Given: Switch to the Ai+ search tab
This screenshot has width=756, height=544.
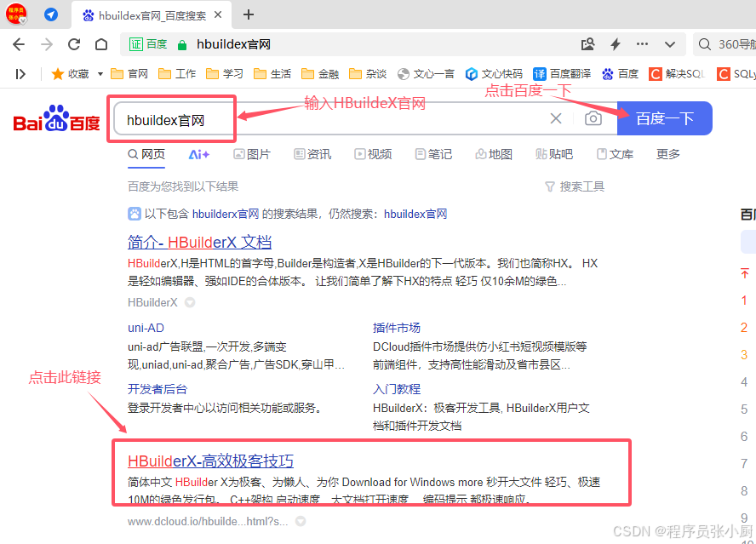Looking at the screenshot, I should [198, 154].
